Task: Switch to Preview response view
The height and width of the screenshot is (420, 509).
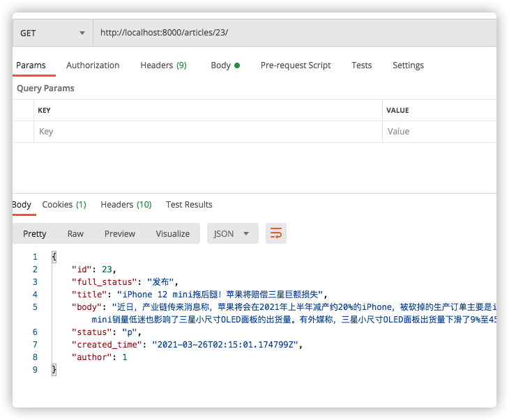Action: (120, 234)
